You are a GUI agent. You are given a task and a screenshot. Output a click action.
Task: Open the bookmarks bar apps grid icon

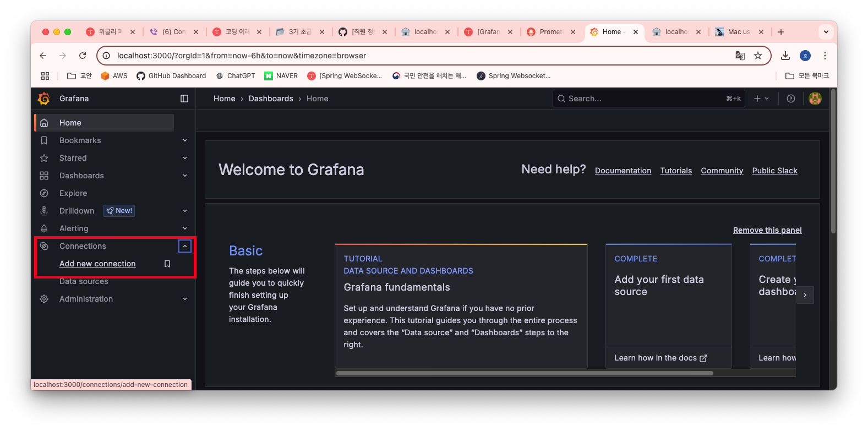coord(45,76)
